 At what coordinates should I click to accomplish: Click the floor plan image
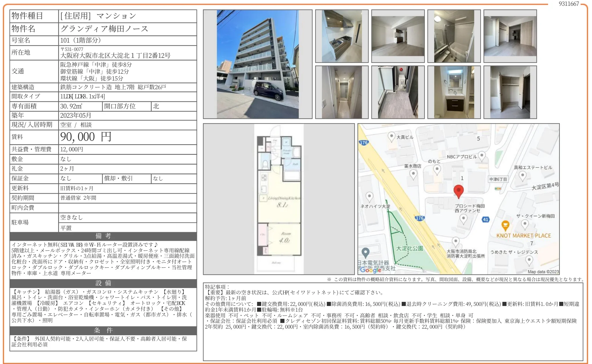(279, 199)
